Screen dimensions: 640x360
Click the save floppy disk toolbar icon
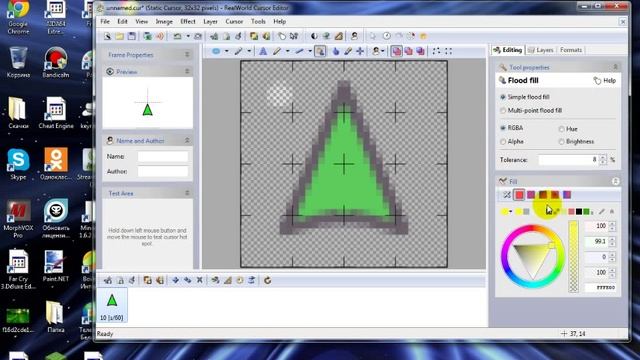click(x=132, y=36)
